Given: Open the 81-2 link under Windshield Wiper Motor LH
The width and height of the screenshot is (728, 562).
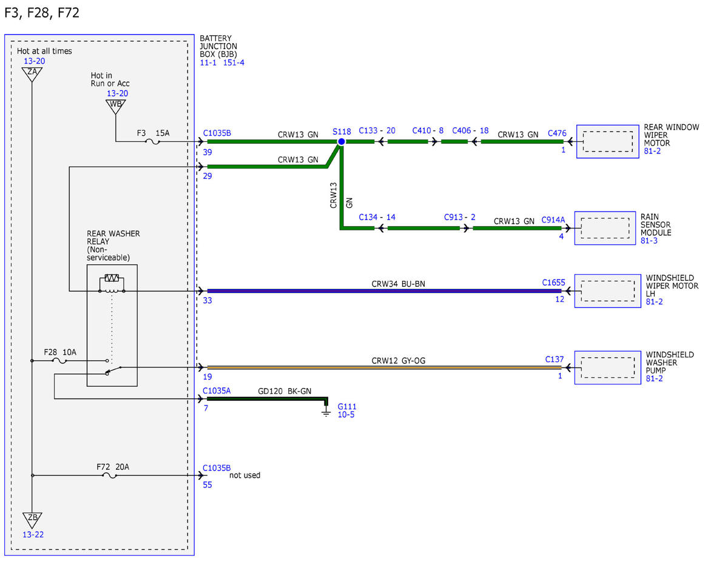Looking at the screenshot, I should click(x=654, y=301).
